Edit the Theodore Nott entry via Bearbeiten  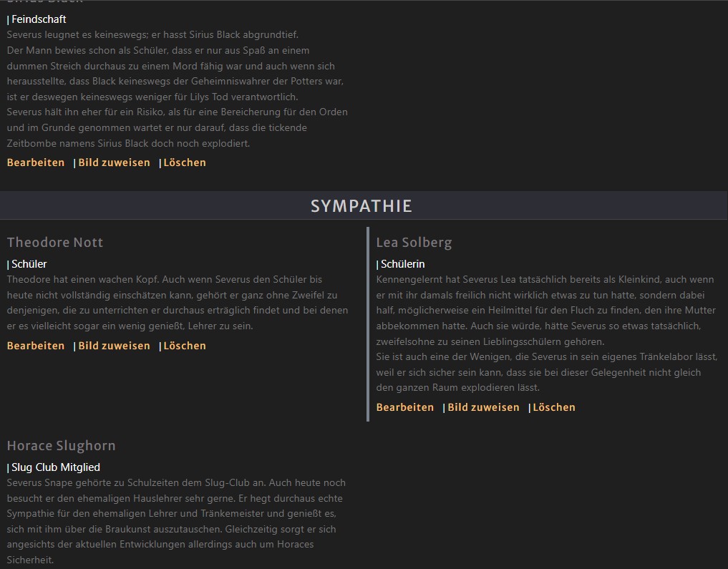[36, 346]
